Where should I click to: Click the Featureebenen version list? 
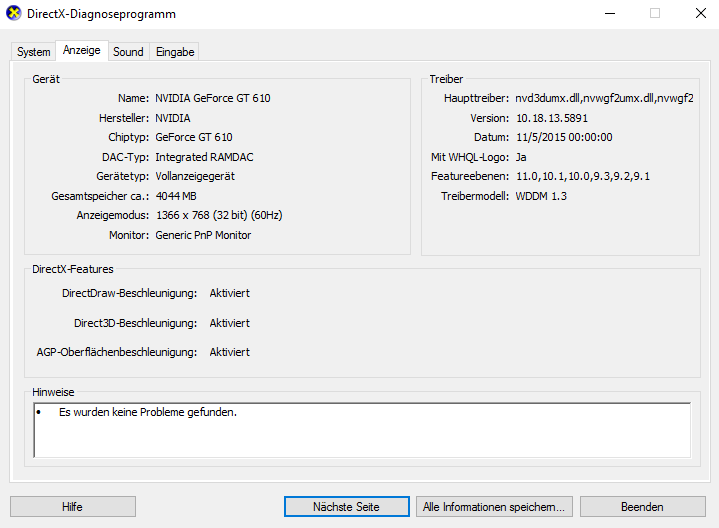tap(582, 176)
